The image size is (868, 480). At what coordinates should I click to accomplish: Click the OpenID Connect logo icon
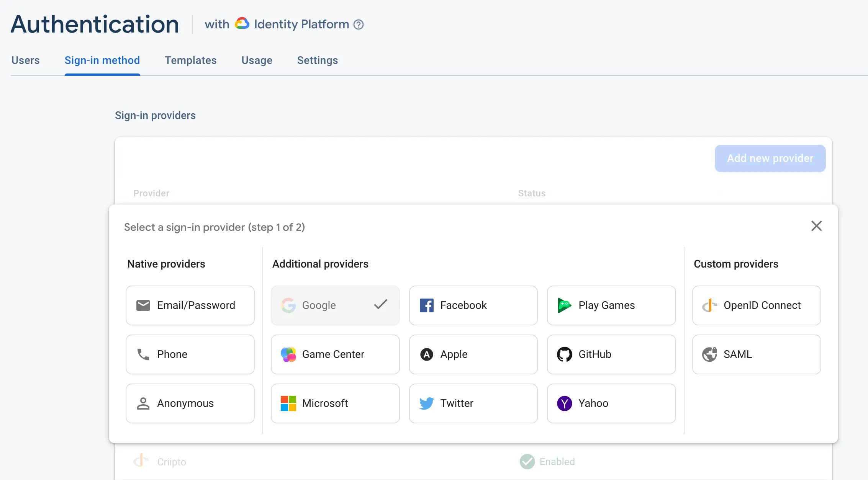pos(710,305)
